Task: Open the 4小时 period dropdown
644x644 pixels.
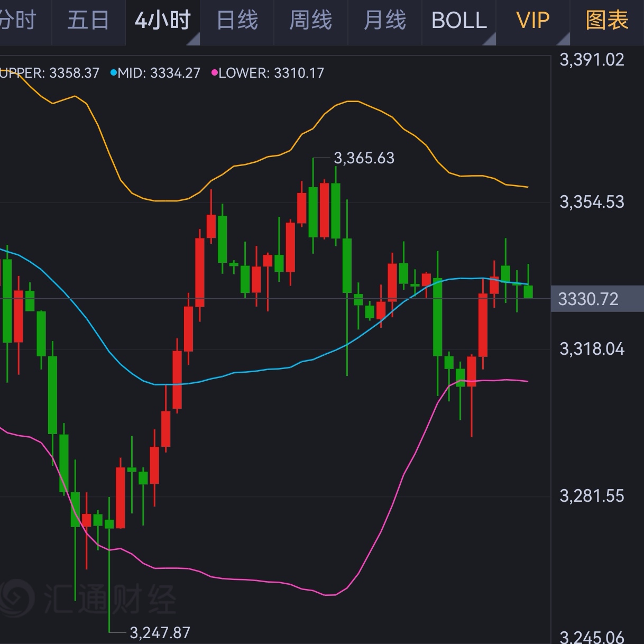Action: click(x=163, y=21)
